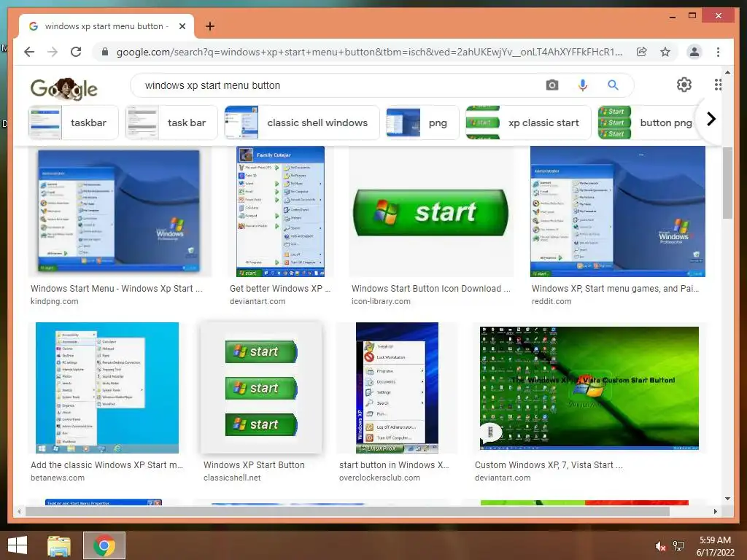Viewport: 747px width, 560px height.
Task: Filter results by task bar chip
Action: pos(171,122)
